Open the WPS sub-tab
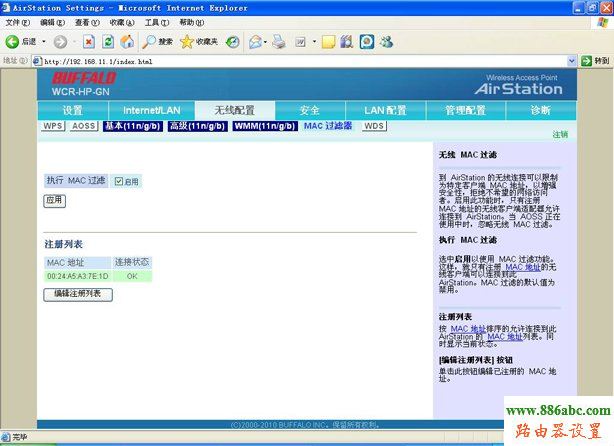The width and height of the screenshot is (614, 446). click(53, 127)
